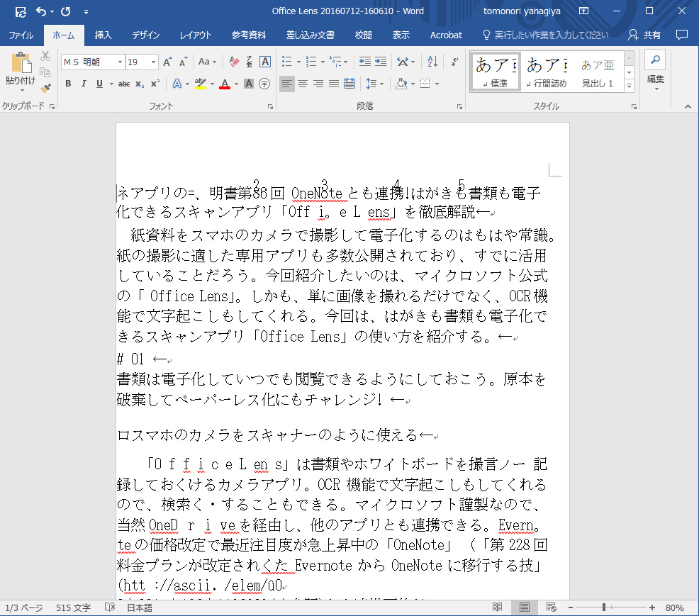Click the Increase Indent icon

tap(381, 62)
